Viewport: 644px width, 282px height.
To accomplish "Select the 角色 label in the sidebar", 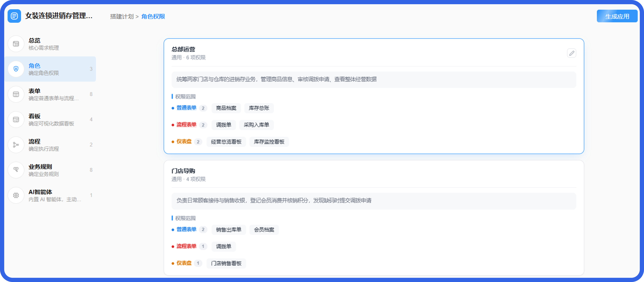I will pyautogui.click(x=34, y=66).
